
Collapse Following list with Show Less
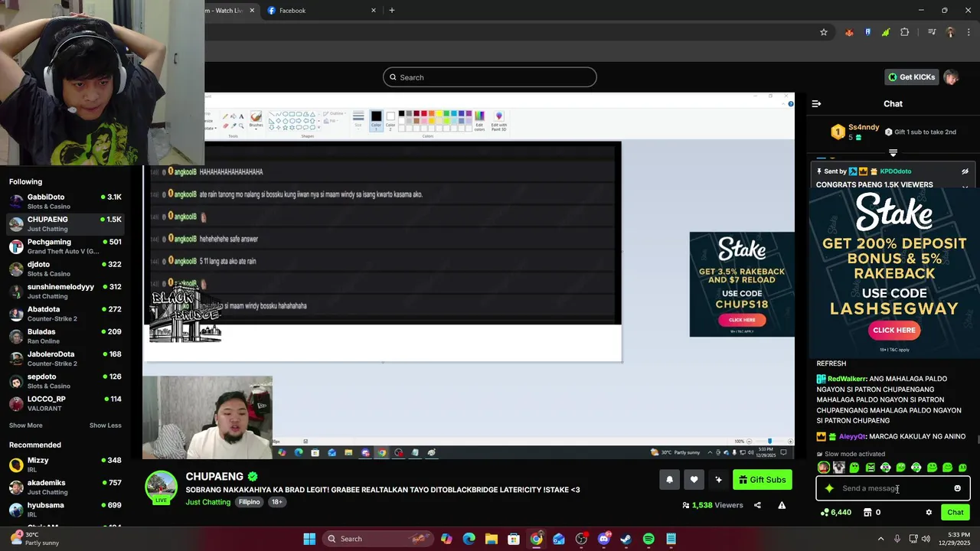click(105, 425)
